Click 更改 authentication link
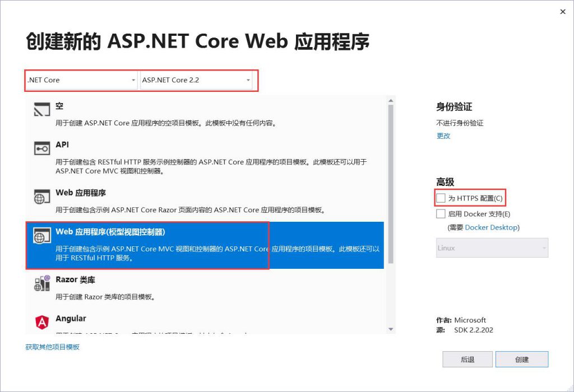This screenshot has height=392, width=574. [x=443, y=136]
